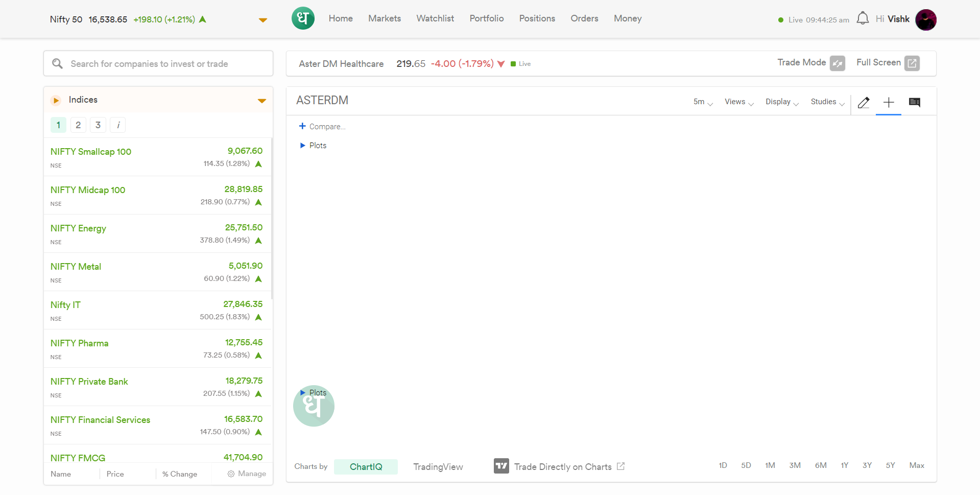Set chart range to 3Y
The image size is (980, 495).
(x=867, y=465)
